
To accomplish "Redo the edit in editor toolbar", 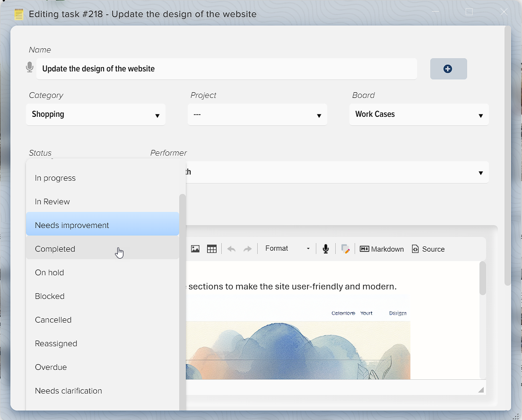I will [247, 249].
